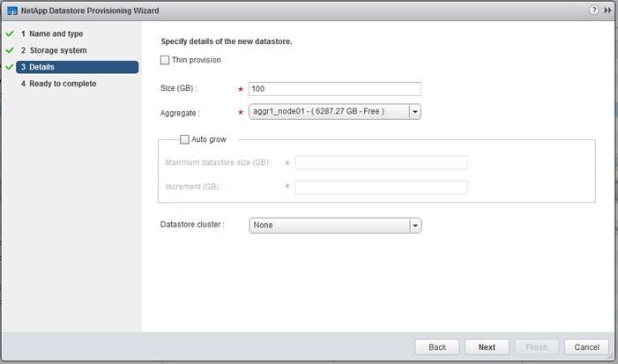Click the greyed-out Finish button

click(x=536, y=347)
